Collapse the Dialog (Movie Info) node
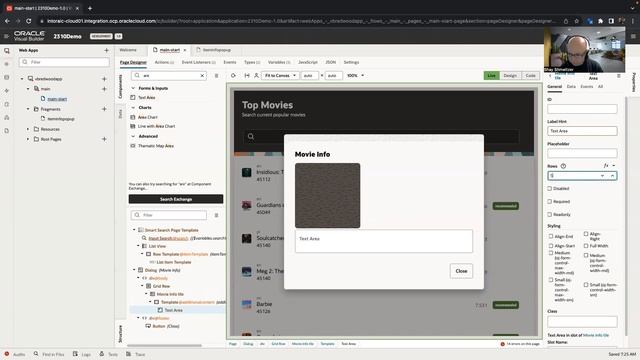 coord(134,270)
